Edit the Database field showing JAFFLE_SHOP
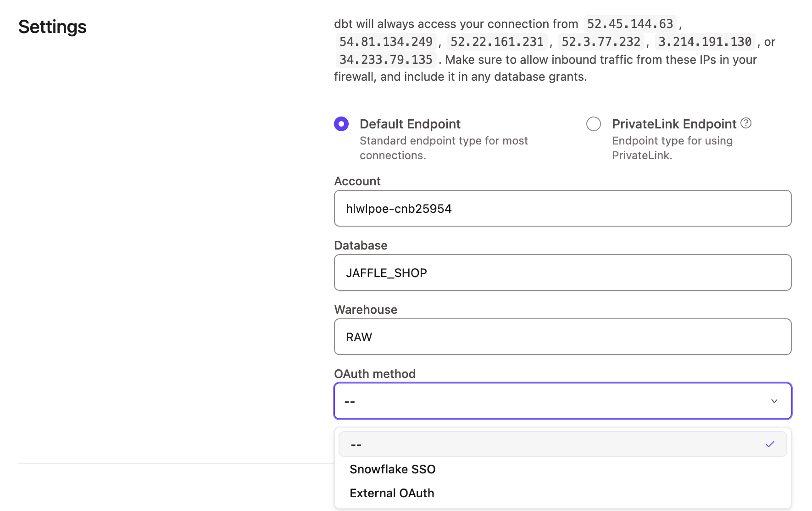 pyautogui.click(x=562, y=272)
